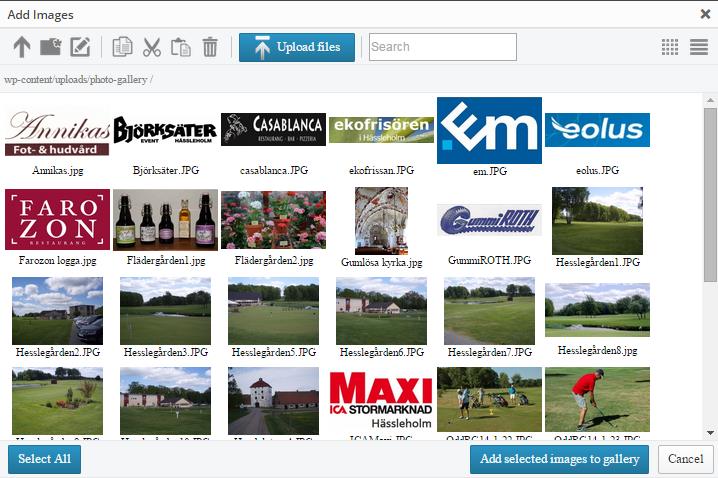This screenshot has width=718, height=478.
Task: Select the Hesslegården3.JPG thumbnail
Action: (165, 311)
